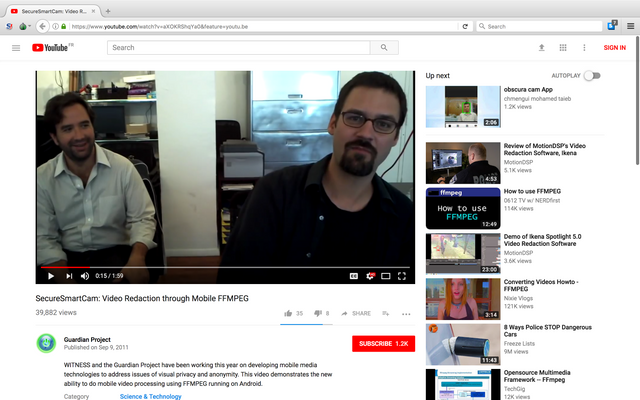Play the video with the play button

[51, 276]
